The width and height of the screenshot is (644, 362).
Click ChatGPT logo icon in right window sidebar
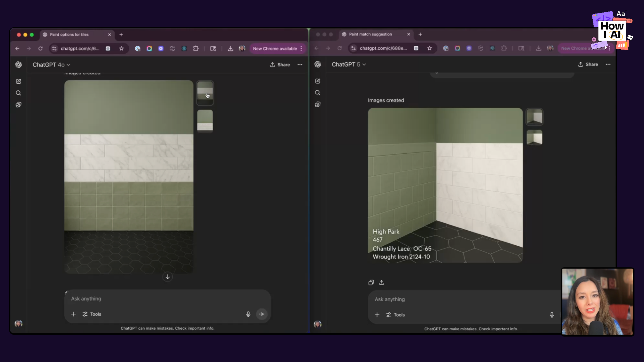[318, 64]
